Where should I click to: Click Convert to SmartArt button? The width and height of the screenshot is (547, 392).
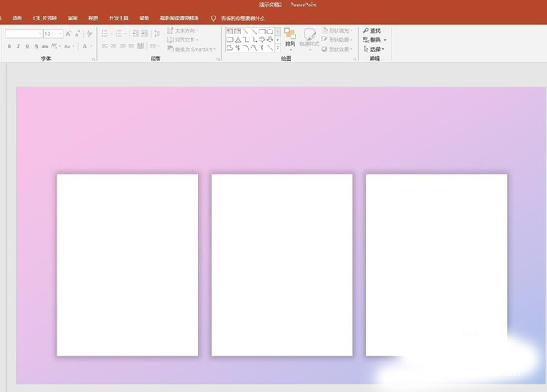pyautogui.click(x=191, y=48)
